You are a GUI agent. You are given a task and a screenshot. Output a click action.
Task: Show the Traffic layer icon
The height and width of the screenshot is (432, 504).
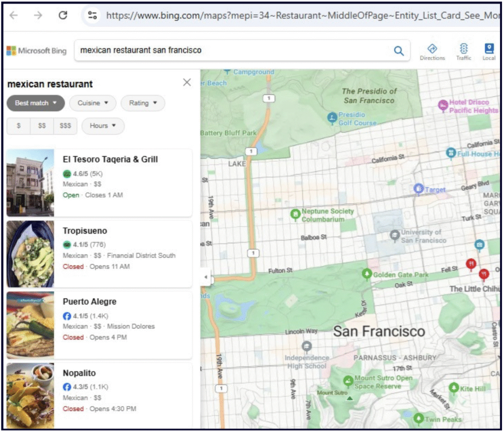click(x=463, y=49)
